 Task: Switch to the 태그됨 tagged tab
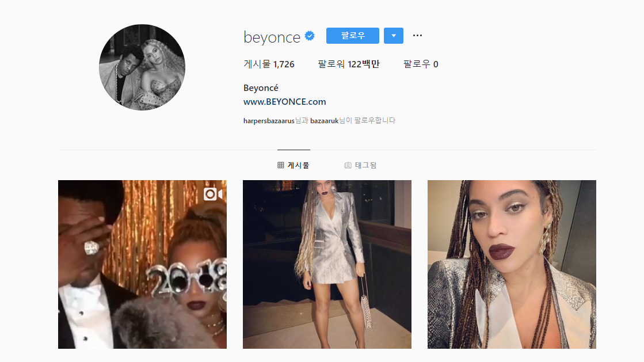[x=360, y=165]
